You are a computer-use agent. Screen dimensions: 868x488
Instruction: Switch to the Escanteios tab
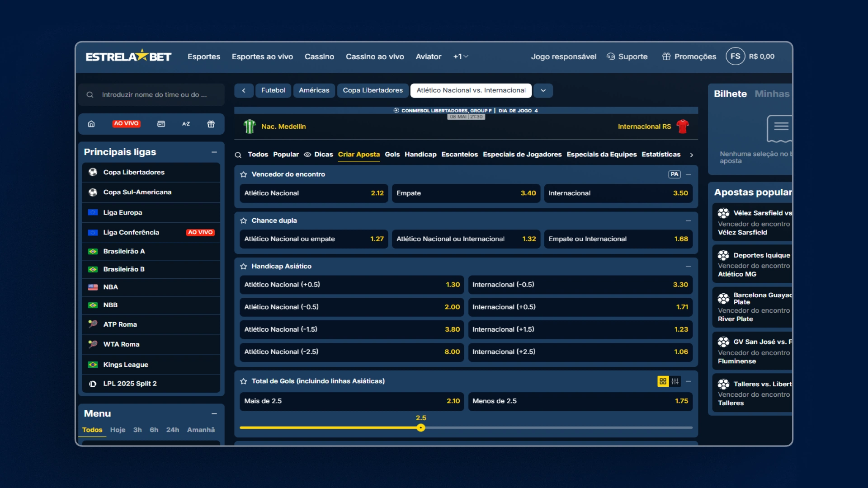tap(460, 155)
